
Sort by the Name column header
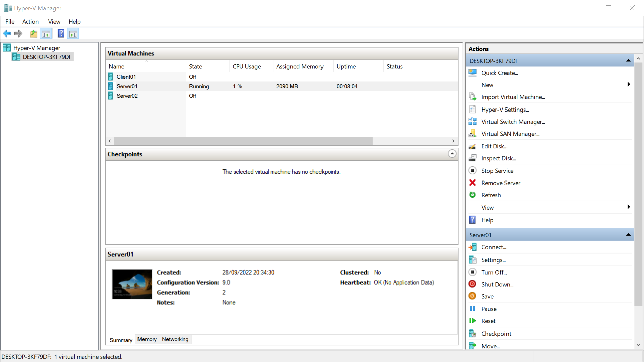pyautogui.click(x=146, y=66)
